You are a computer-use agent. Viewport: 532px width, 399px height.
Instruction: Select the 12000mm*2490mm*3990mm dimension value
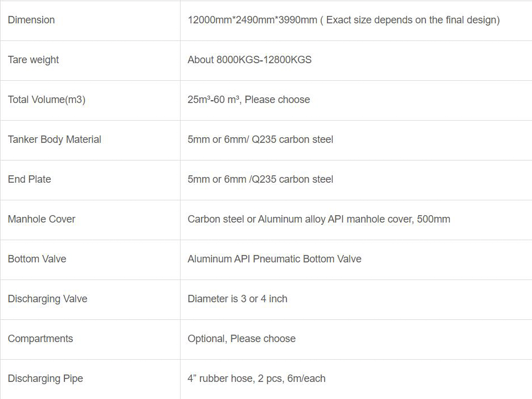point(252,20)
